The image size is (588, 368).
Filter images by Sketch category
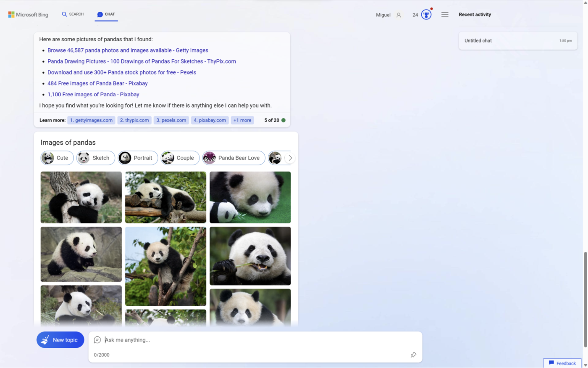click(95, 158)
